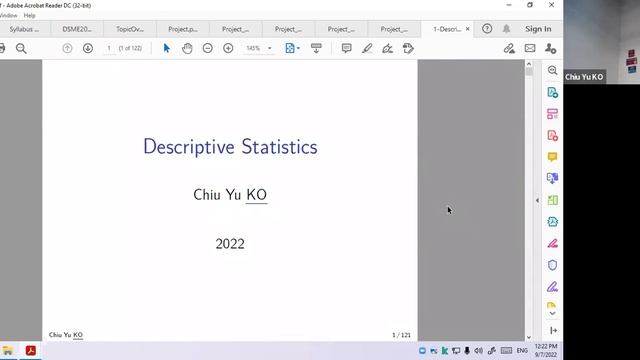The height and width of the screenshot is (360, 640).
Task: Switch to the Project.p tab
Action: pos(183,29)
